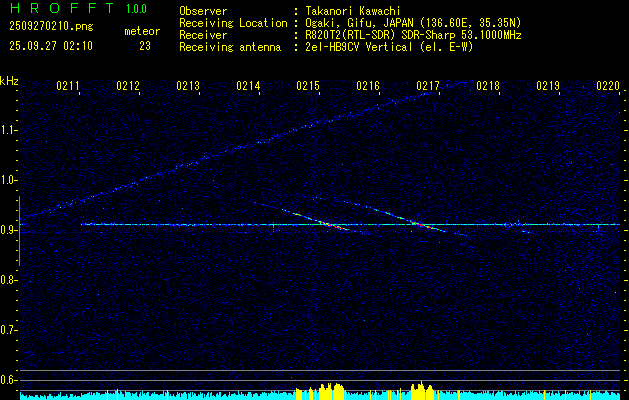Click the Receiving Location label
Screen dimensions: 629x400
point(233,23)
